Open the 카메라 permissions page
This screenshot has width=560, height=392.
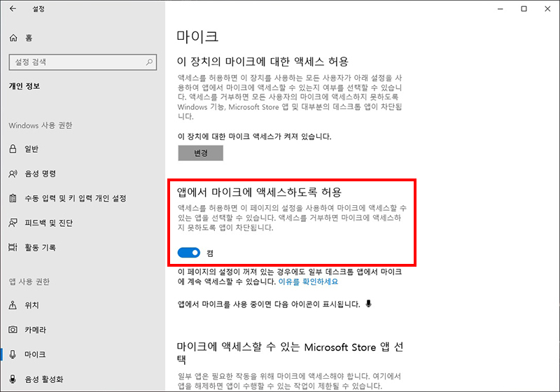(83, 330)
